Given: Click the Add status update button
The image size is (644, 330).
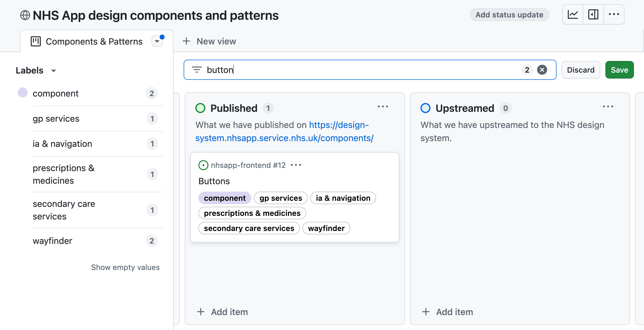Looking at the screenshot, I should pyautogui.click(x=509, y=14).
